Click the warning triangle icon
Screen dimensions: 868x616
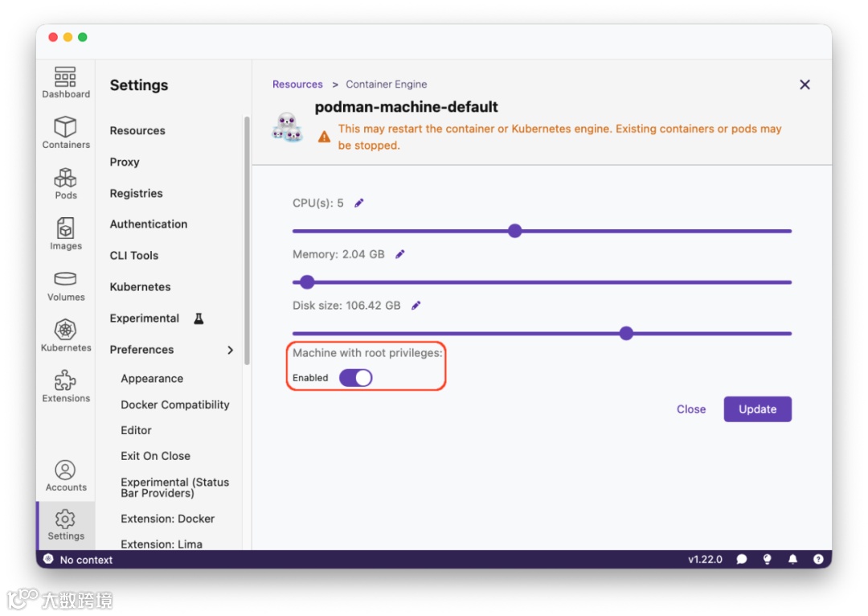click(x=325, y=137)
